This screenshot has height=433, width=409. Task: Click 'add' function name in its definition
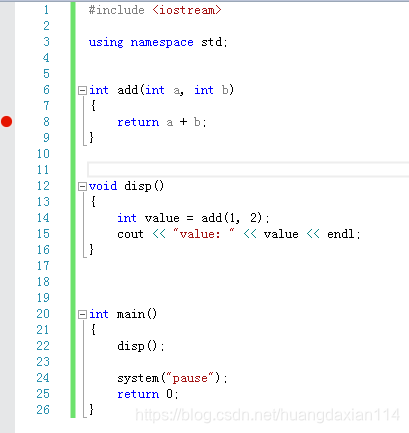127,90
